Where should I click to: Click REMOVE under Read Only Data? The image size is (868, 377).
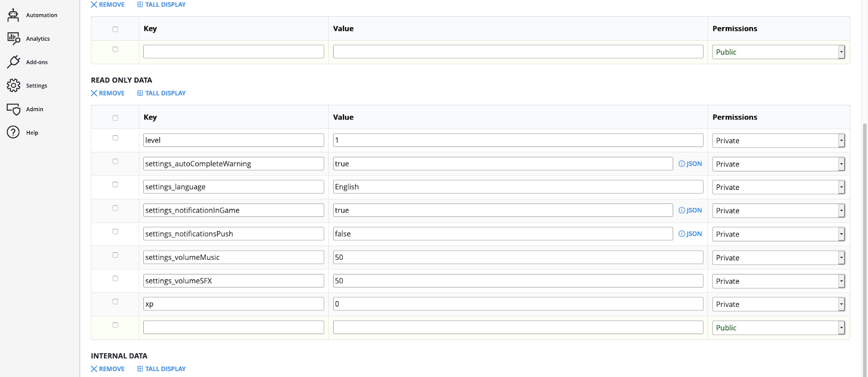pos(108,93)
